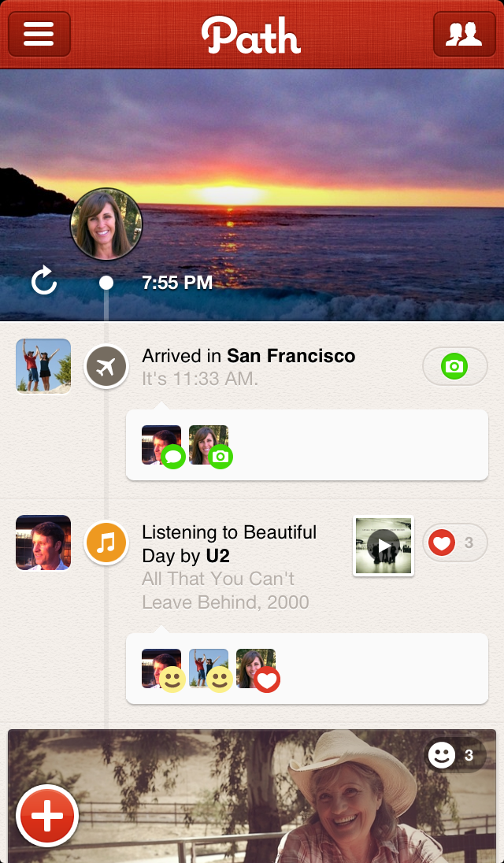
Task: Open the hamburger menu
Action: pos(39,34)
